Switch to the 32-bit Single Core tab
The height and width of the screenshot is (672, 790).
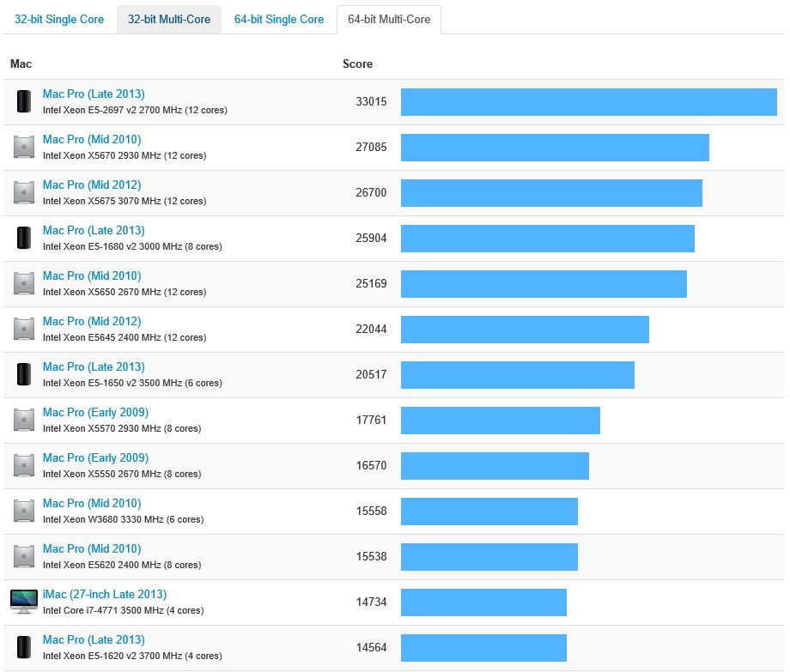(59, 20)
